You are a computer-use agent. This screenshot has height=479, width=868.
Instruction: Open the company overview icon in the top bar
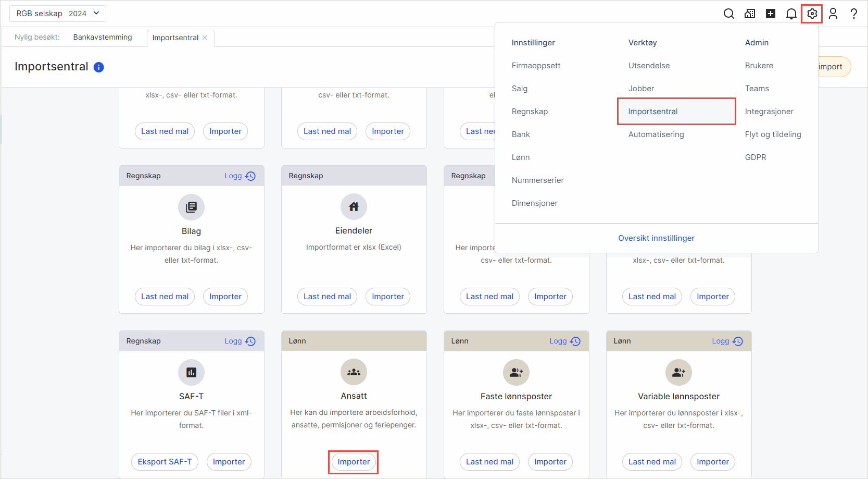(x=750, y=14)
